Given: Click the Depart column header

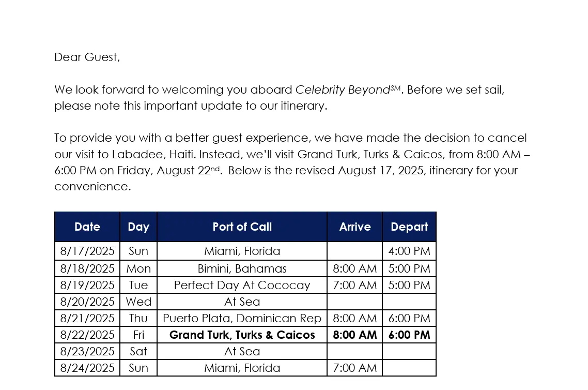Looking at the screenshot, I should 409,227.
